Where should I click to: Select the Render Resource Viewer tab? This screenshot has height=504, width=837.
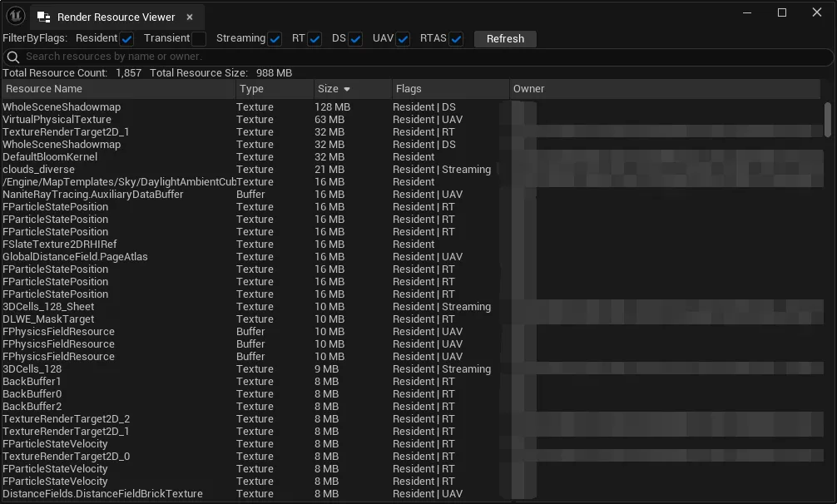coord(117,17)
